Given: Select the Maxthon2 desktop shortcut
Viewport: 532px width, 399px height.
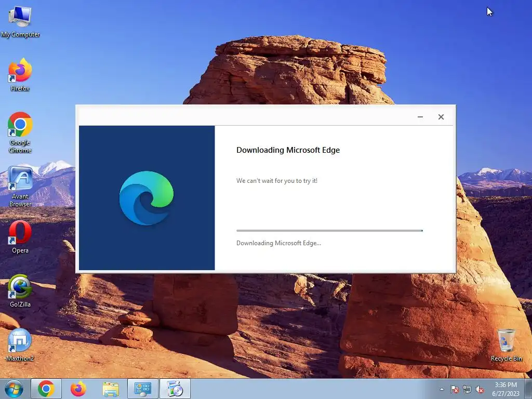Looking at the screenshot, I should tap(20, 345).
